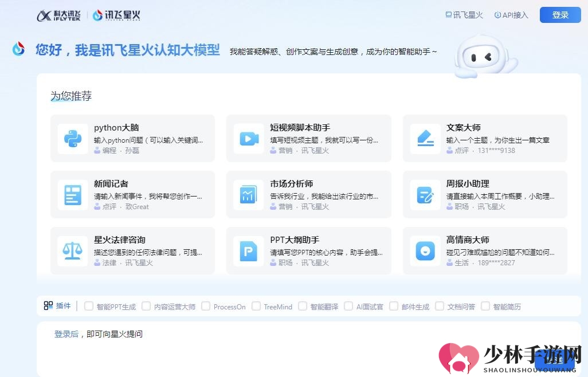Tick the TreeMind plugin checkbox

coord(256,306)
